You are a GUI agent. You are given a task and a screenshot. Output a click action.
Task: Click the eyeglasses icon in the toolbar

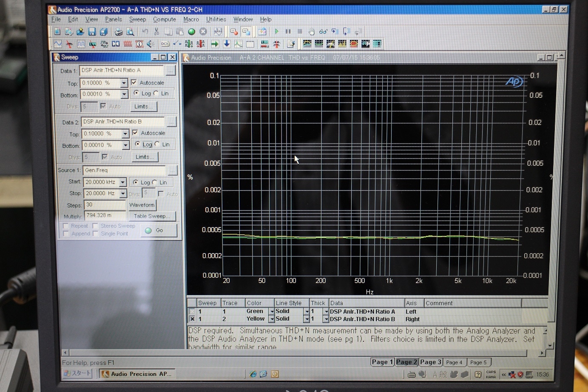tap(323, 31)
